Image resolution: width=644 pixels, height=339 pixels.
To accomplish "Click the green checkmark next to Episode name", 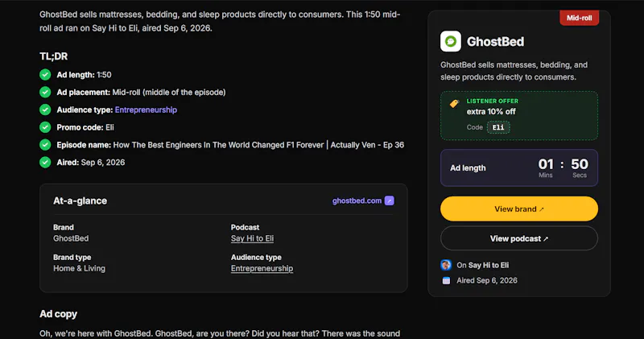I will pyautogui.click(x=45, y=145).
